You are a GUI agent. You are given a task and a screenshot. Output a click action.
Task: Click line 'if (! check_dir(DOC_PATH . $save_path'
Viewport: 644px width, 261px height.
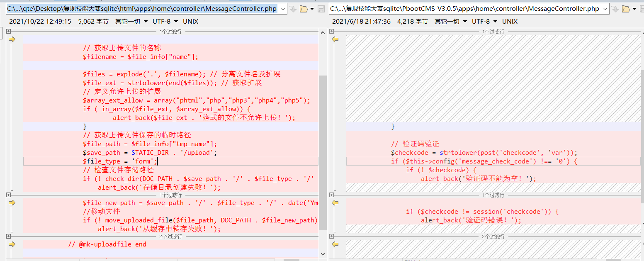point(198,179)
